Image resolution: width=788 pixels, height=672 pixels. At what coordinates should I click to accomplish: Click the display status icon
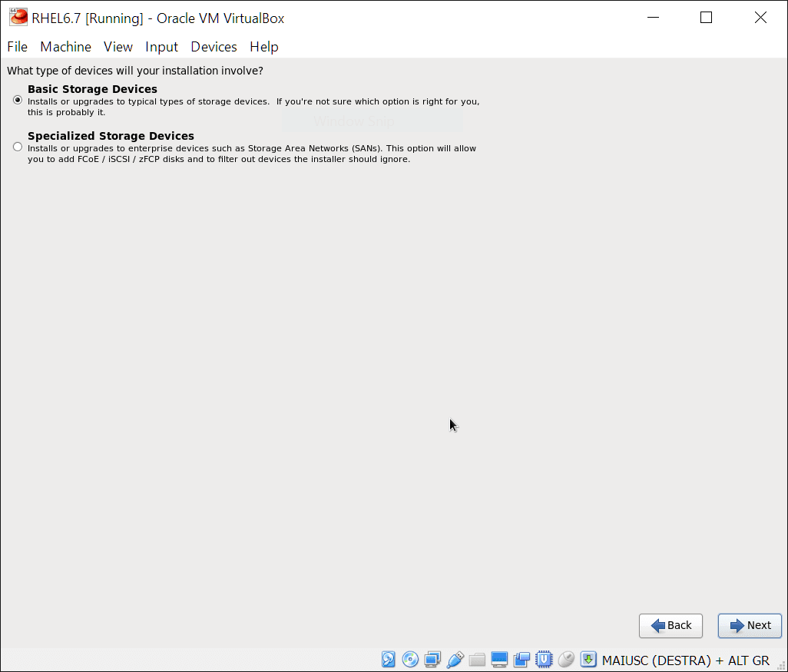[499, 659]
